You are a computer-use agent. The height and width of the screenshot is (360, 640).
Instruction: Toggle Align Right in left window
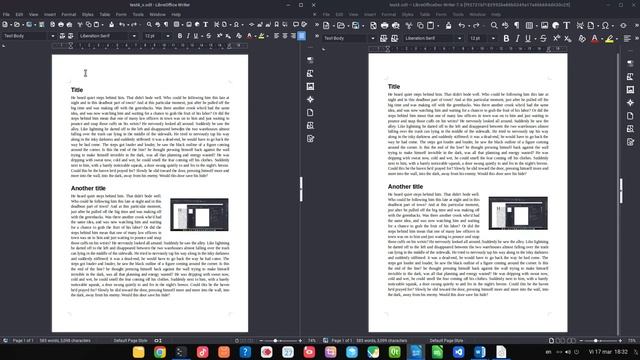click(x=293, y=36)
